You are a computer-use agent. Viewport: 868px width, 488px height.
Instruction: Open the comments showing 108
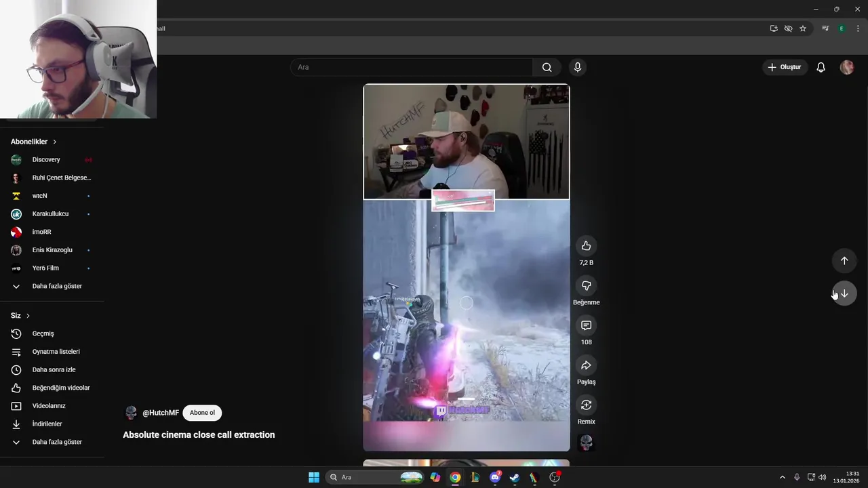coord(586,325)
